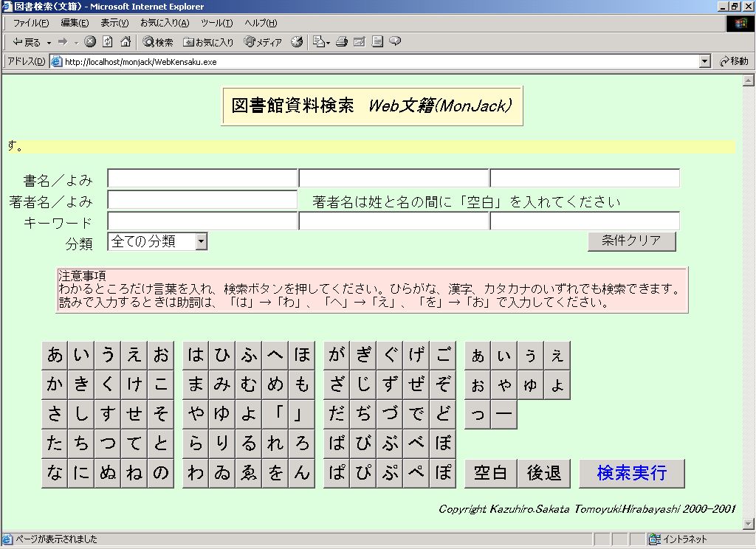Open the お気に入り favorites toolbar button
This screenshot has width=756, height=549.
(x=208, y=42)
